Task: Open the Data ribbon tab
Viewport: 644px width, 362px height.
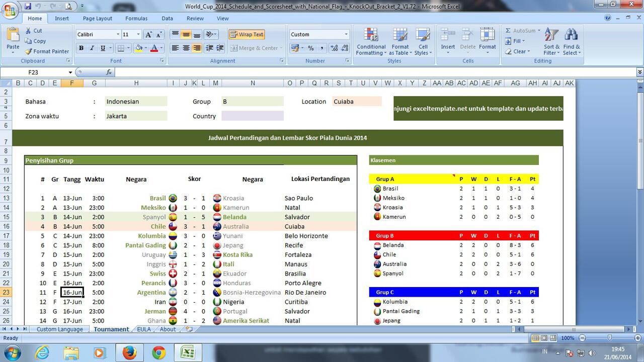Action: [x=167, y=19]
